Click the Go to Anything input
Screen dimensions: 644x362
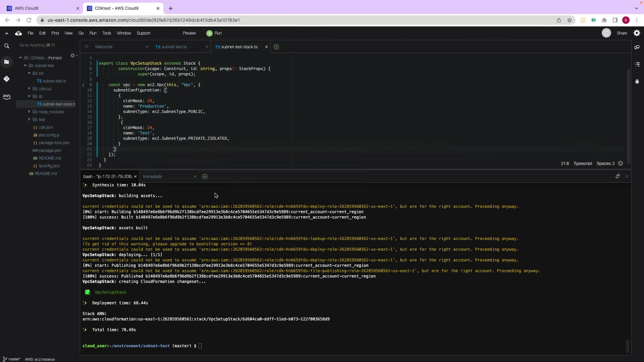44,45
